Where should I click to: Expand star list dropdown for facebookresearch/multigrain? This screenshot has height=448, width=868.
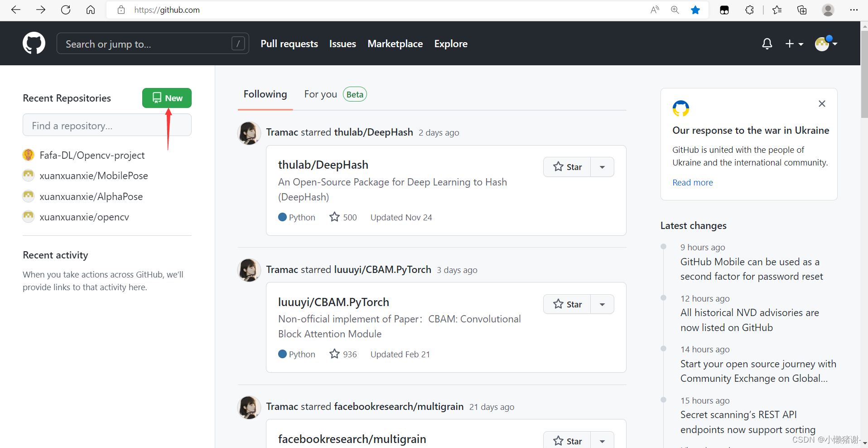pyautogui.click(x=602, y=440)
